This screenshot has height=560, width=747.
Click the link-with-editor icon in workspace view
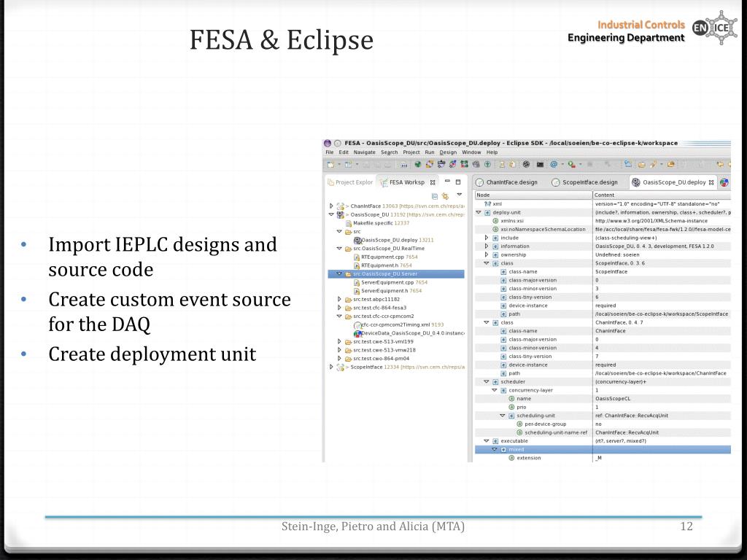point(446,195)
